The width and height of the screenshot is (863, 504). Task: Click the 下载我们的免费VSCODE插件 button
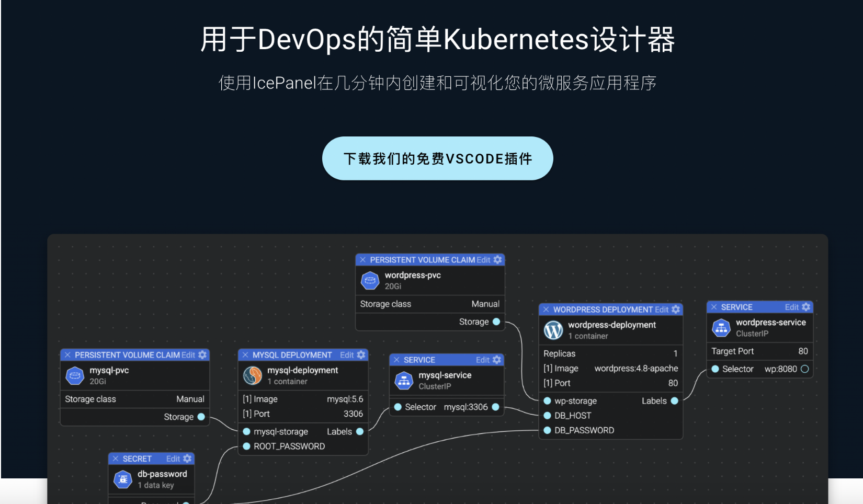[x=437, y=158]
